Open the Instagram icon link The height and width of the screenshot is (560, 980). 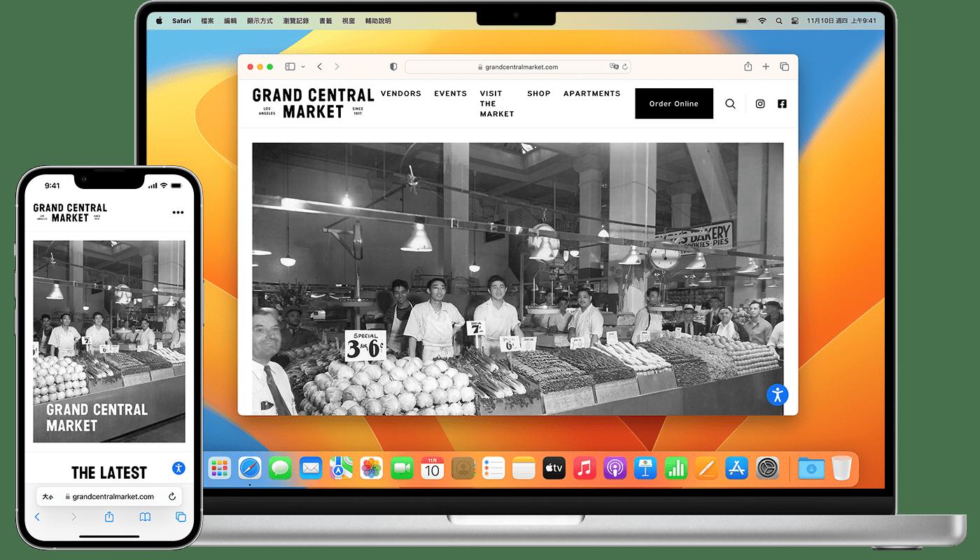pyautogui.click(x=760, y=104)
